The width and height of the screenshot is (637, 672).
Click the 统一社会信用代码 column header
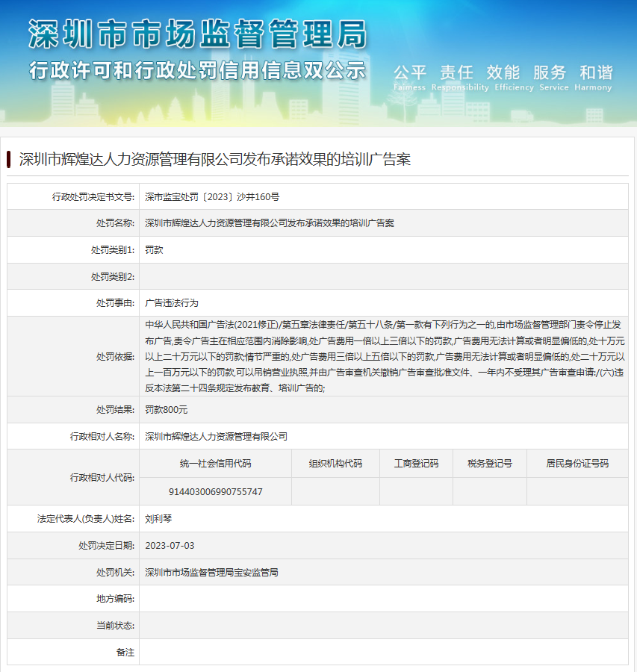pos(215,464)
